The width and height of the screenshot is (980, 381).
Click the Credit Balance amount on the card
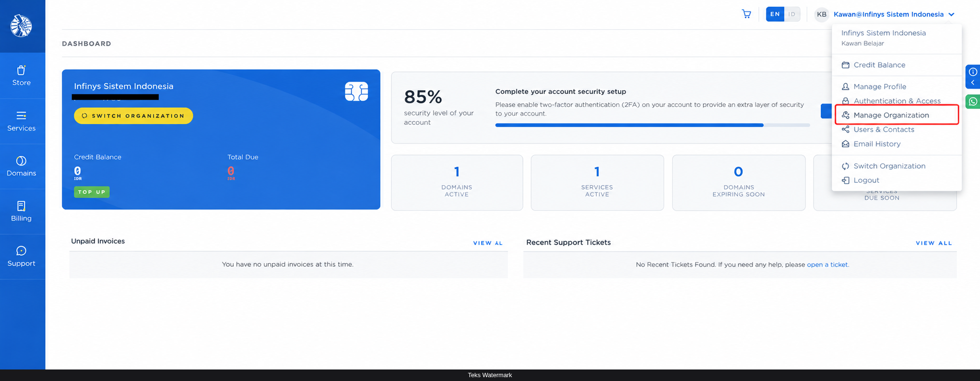coord(77,171)
